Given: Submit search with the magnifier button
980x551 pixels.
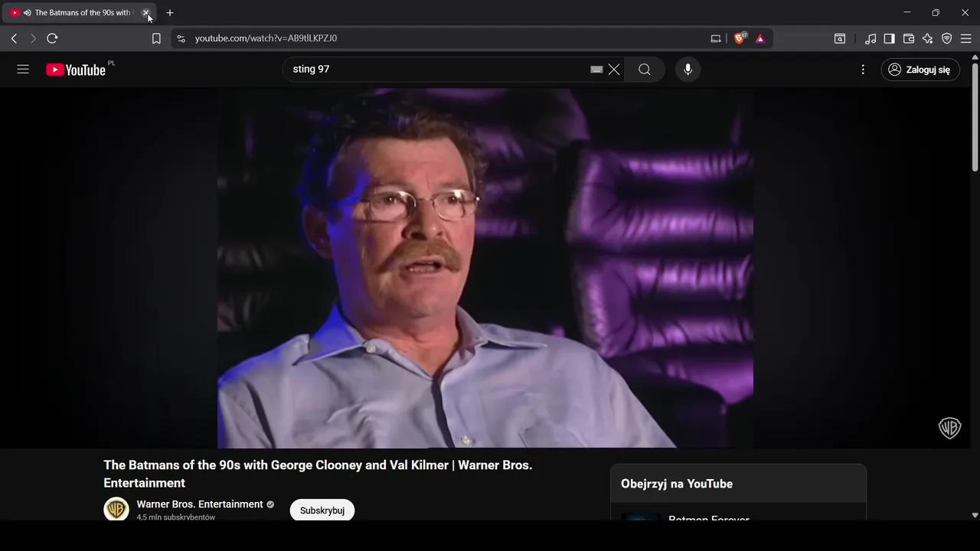Looking at the screenshot, I should tap(645, 70).
